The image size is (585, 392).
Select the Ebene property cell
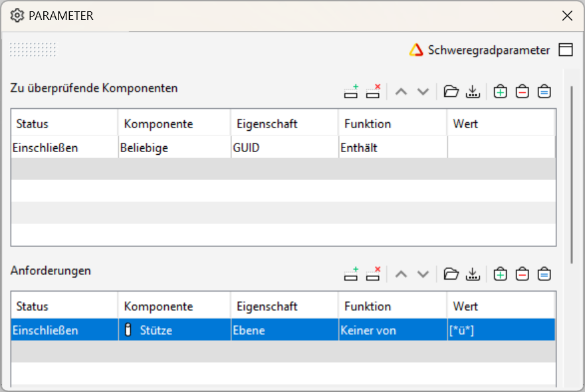tap(285, 330)
